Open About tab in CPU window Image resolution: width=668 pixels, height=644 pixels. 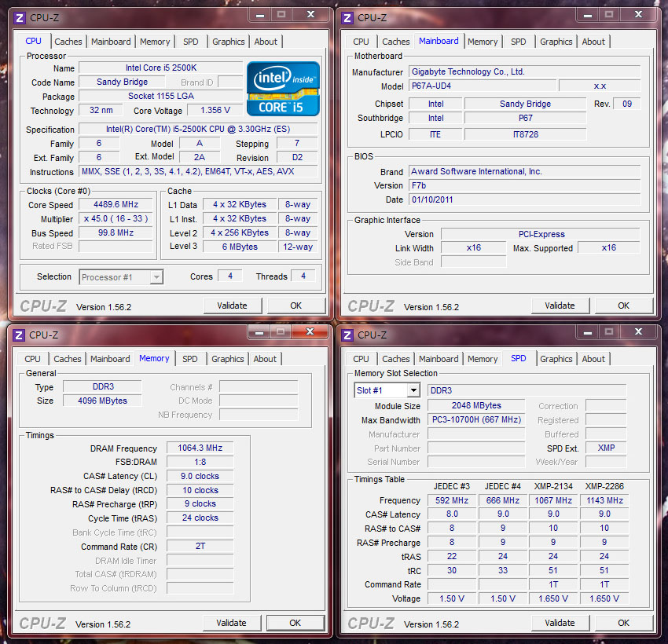click(x=266, y=42)
